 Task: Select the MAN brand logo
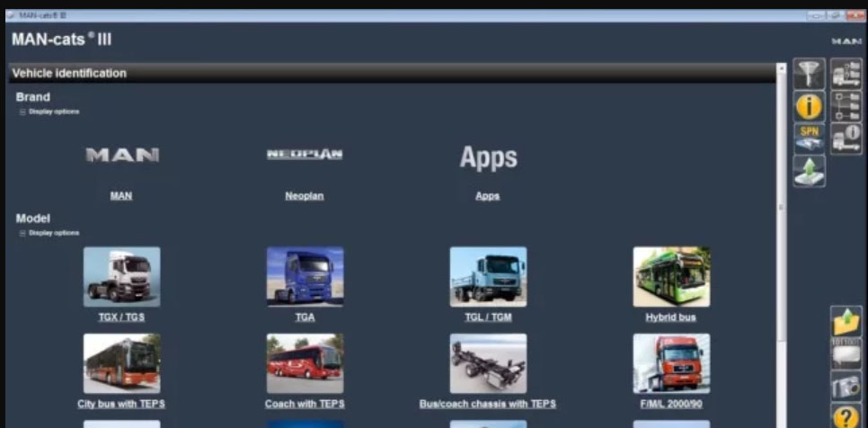(x=121, y=156)
